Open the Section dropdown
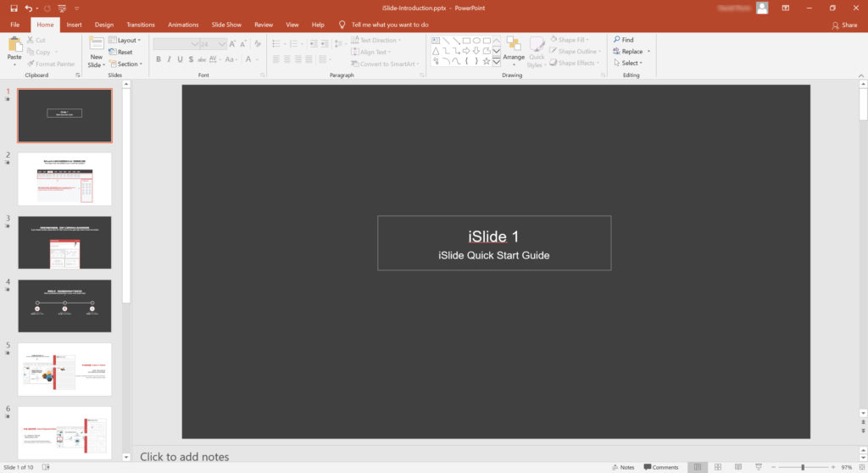 pyautogui.click(x=125, y=64)
